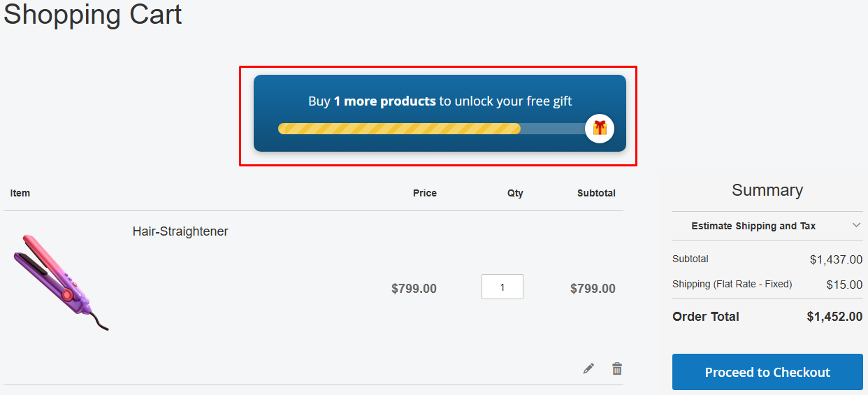Click the free gift box icon

600,129
